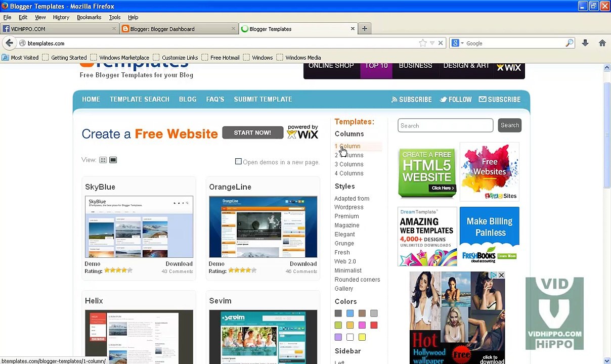Click the WIX logo in banner
The image size is (611, 364).
click(509, 67)
